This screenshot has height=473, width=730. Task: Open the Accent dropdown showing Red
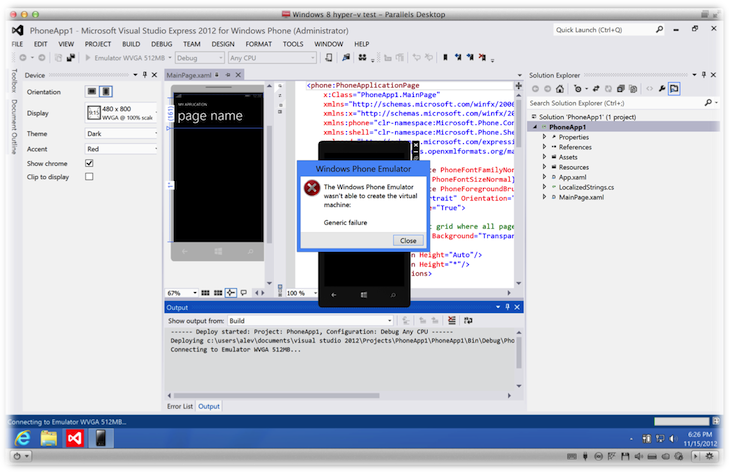point(122,149)
